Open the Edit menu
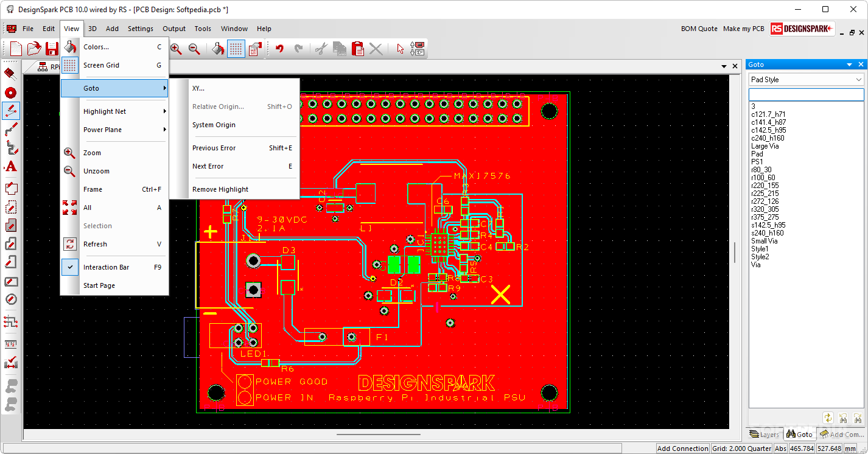 pos(49,29)
